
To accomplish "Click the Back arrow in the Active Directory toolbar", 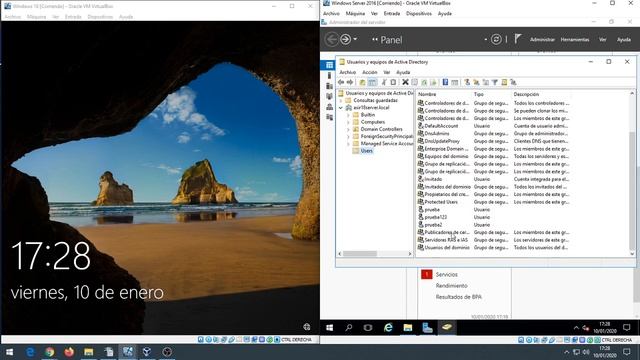I will tap(341, 82).
